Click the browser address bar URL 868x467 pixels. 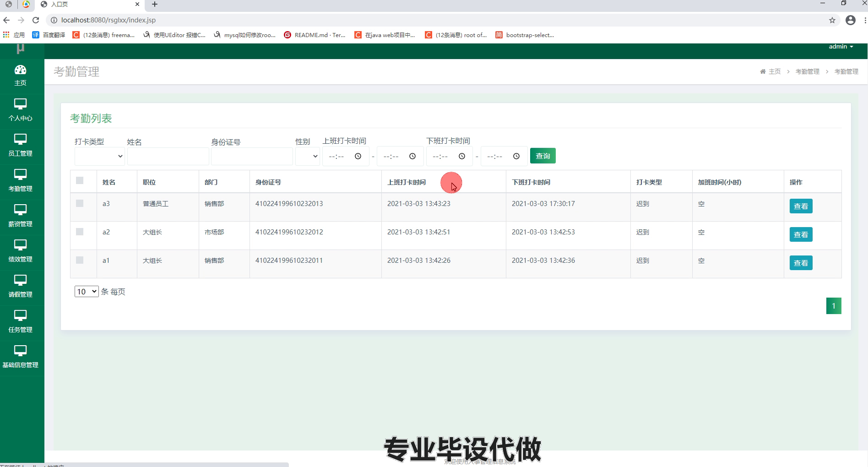tap(108, 20)
